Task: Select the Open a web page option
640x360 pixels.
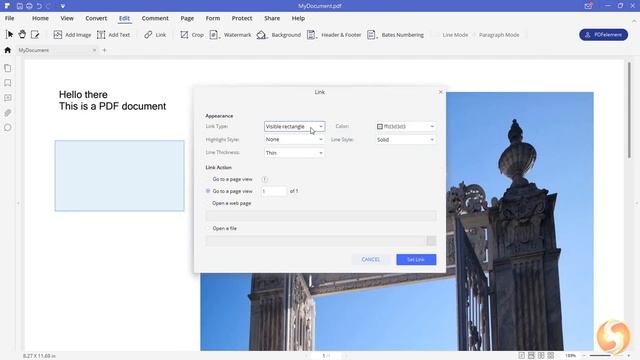Action: tap(229, 203)
